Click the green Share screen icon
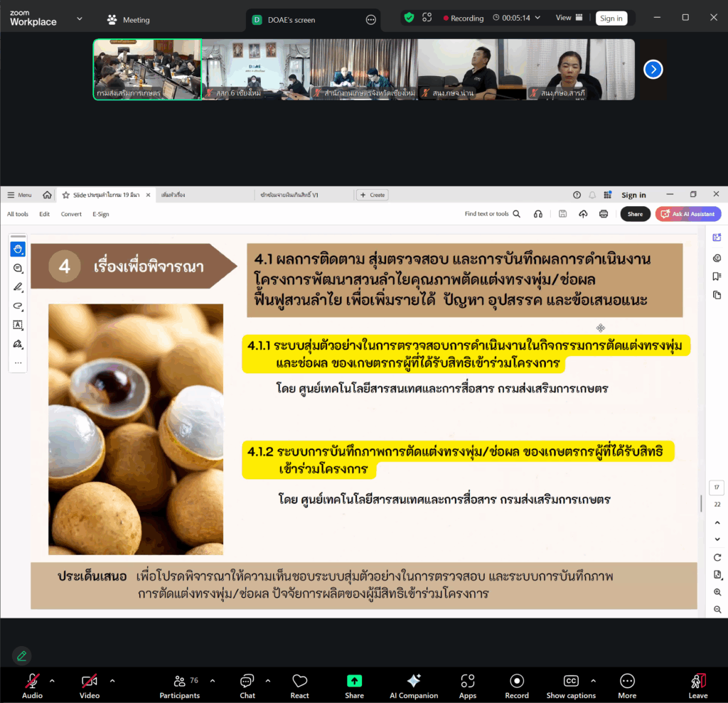The width and height of the screenshot is (728, 703). (354, 681)
